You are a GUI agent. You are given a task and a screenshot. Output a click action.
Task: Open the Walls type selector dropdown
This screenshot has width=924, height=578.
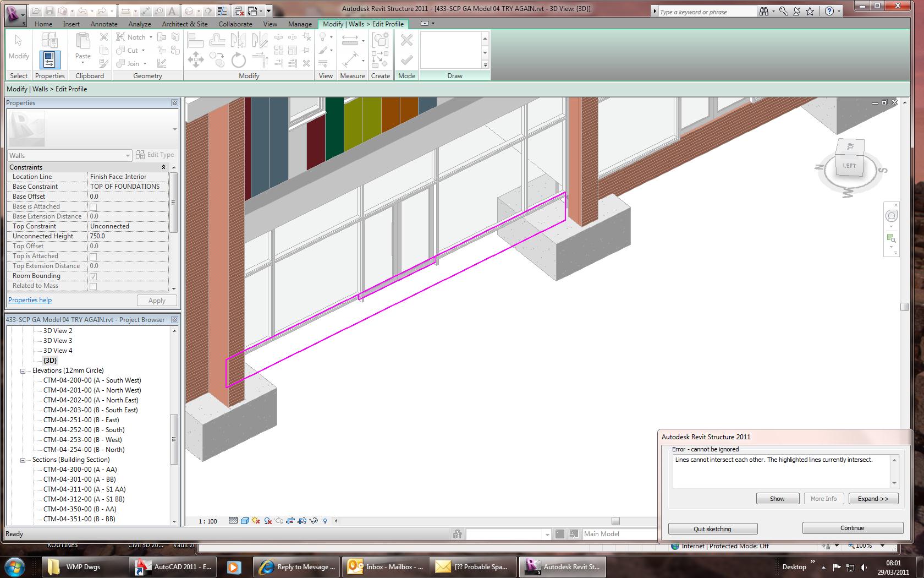(69, 156)
